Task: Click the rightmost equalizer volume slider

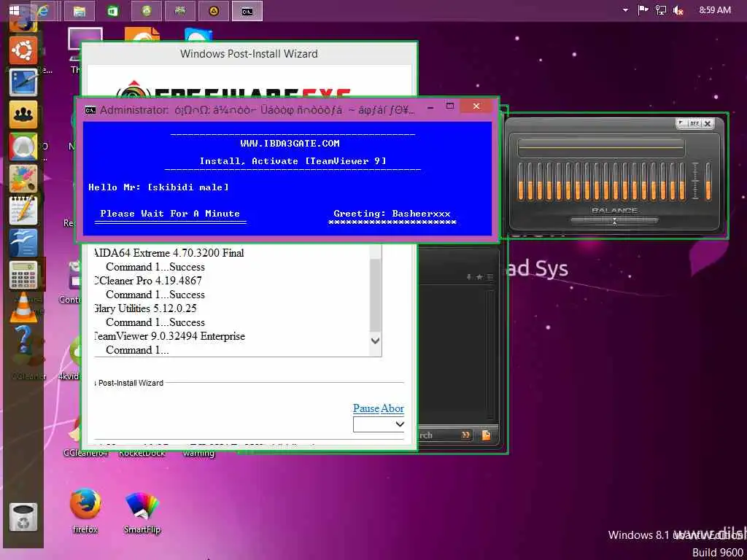Action: tap(708, 181)
